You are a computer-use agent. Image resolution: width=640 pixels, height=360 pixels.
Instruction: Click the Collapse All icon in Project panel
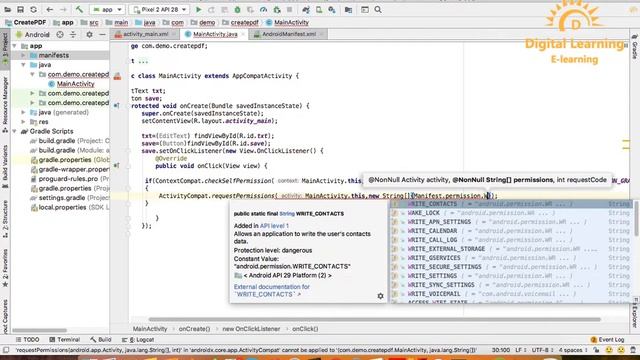[x=73, y=35]
